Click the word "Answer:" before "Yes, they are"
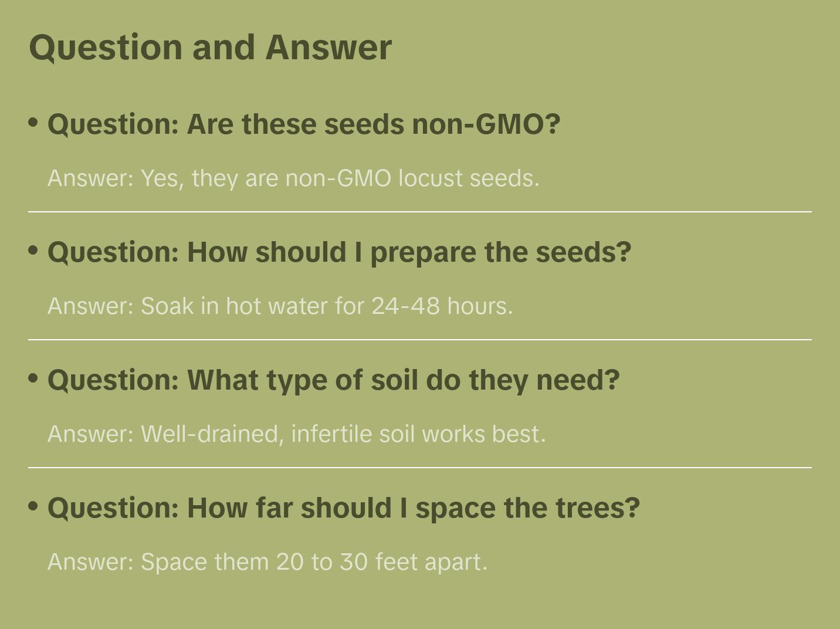Screen dimensions: 840x629 click(91, 178)
